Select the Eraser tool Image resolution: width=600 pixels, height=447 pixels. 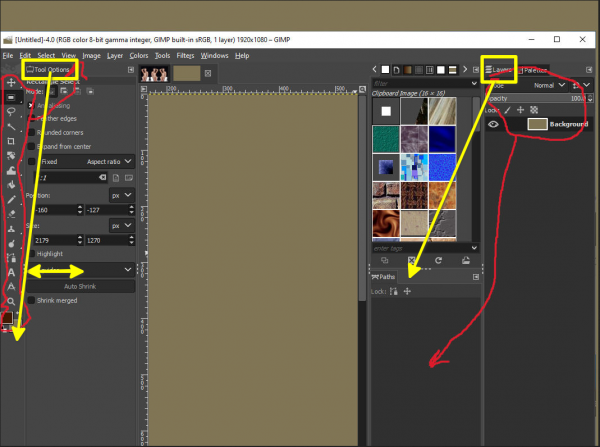[x=11, y=214]
